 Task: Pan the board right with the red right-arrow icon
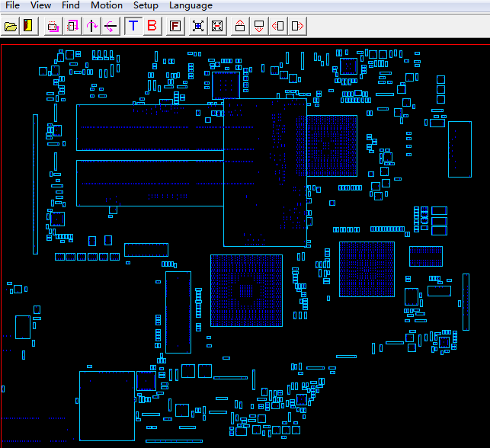click(297, 26)
